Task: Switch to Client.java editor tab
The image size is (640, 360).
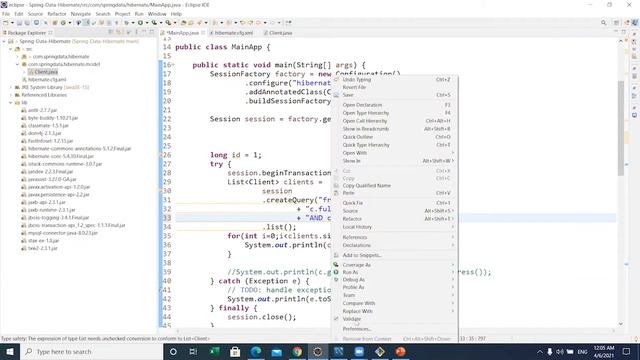Action: coord(278,33)
